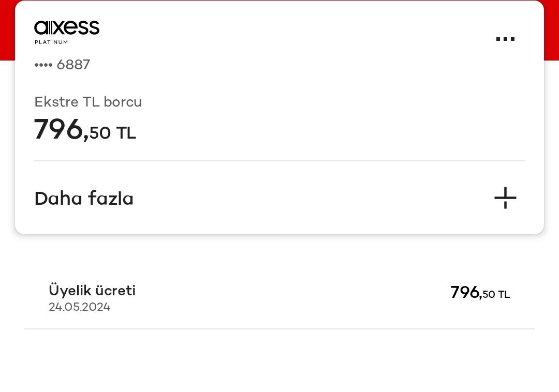
Task: Select the Üyelik ücreti transaction row
Action: 92,291
